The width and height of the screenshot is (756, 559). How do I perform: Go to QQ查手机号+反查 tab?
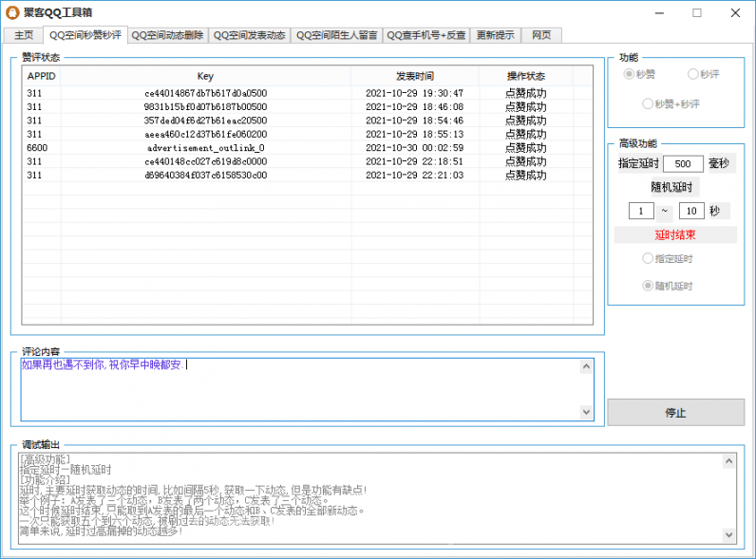[x=426, y=35]
